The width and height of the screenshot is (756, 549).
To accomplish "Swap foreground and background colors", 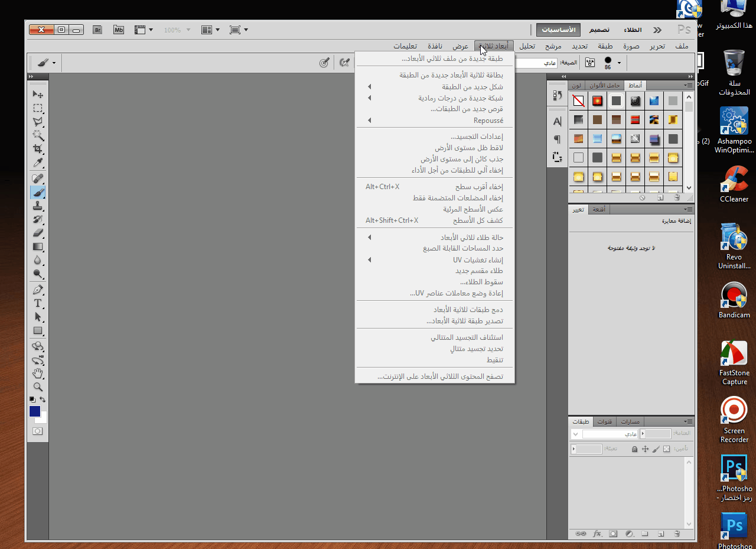I will pos(43,400).
